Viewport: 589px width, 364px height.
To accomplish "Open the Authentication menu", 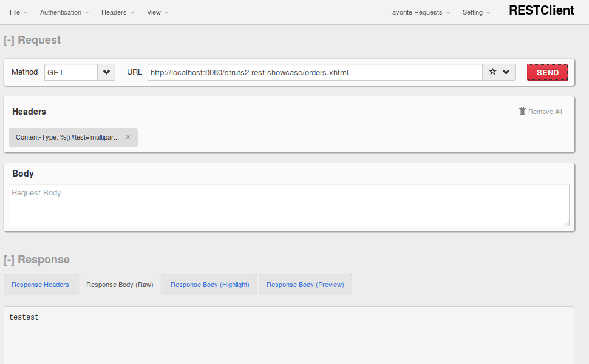I will click(64, 12).
